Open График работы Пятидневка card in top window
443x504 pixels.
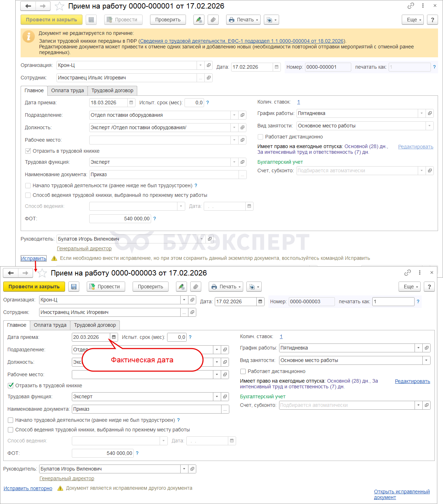pos(430,113)
